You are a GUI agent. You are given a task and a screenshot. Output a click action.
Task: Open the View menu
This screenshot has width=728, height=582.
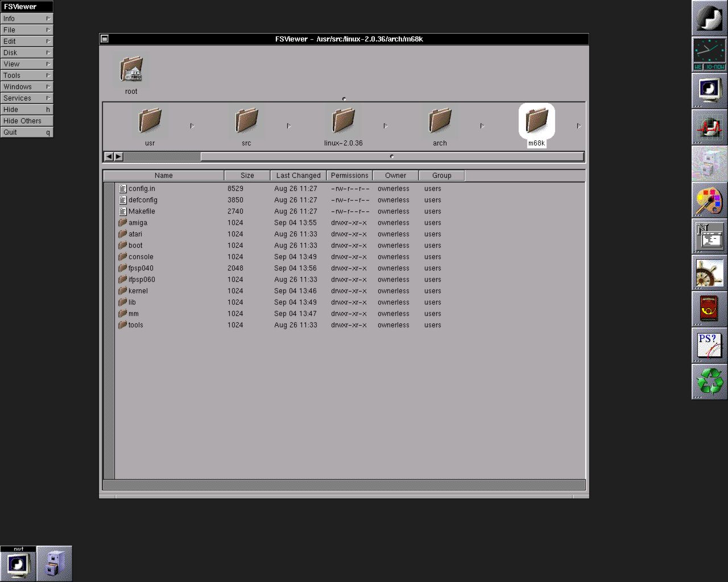[27, 64]
